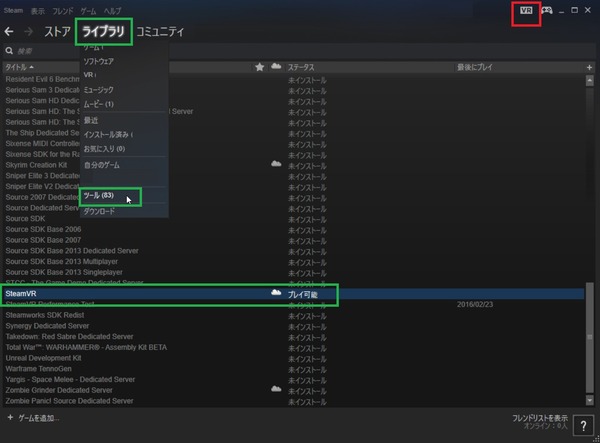The width and height of the screenshot is (600, 443).
Task: Click the vertical scrollbar thumb
Action: [x=590, y=338]
